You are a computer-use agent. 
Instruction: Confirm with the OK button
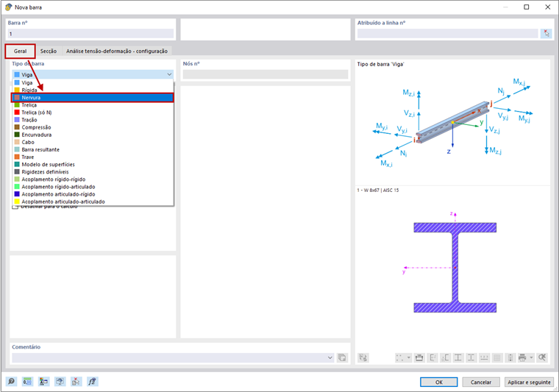click(439, 382)
